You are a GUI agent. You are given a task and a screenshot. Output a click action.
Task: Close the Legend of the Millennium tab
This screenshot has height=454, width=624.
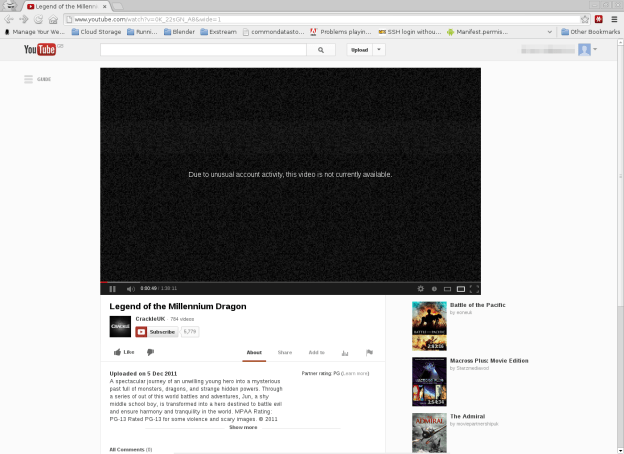105,6
